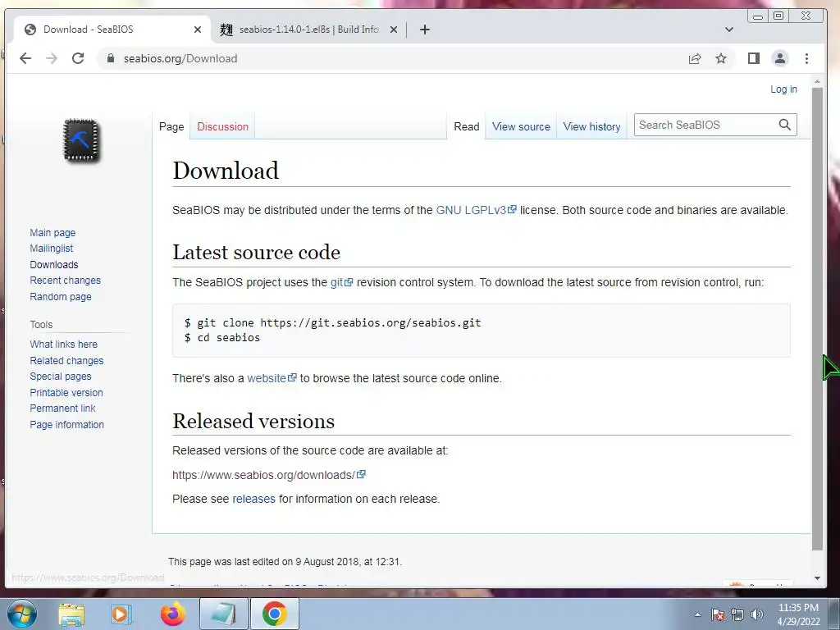840x630 pixels.
Task: Click the Log in link
Action: [x=783, y=89]
